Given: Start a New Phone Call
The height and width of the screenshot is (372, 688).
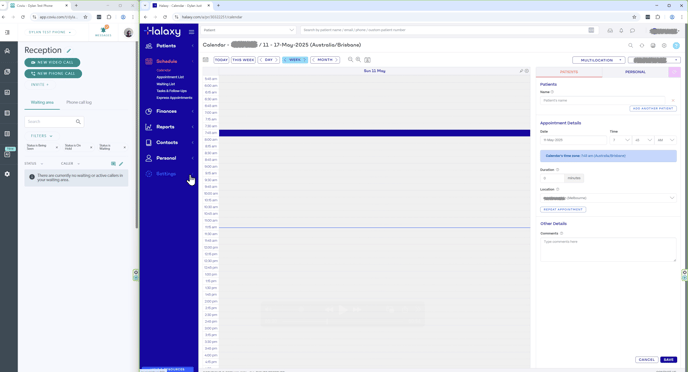Looking at the screenshot, I should (x=53, y=74).
